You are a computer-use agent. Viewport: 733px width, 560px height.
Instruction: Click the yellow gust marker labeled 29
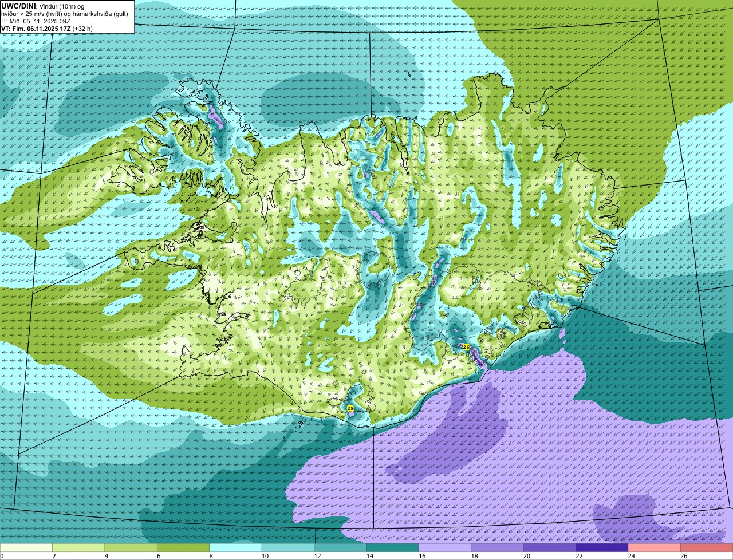(x=350, y=408)
